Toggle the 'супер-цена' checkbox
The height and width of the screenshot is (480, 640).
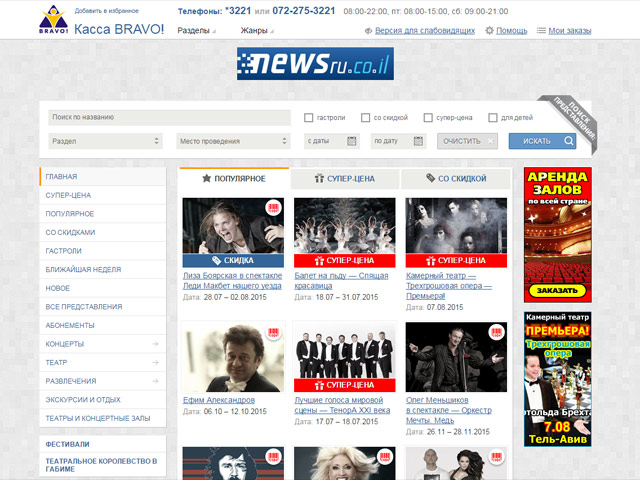(428, 118)
